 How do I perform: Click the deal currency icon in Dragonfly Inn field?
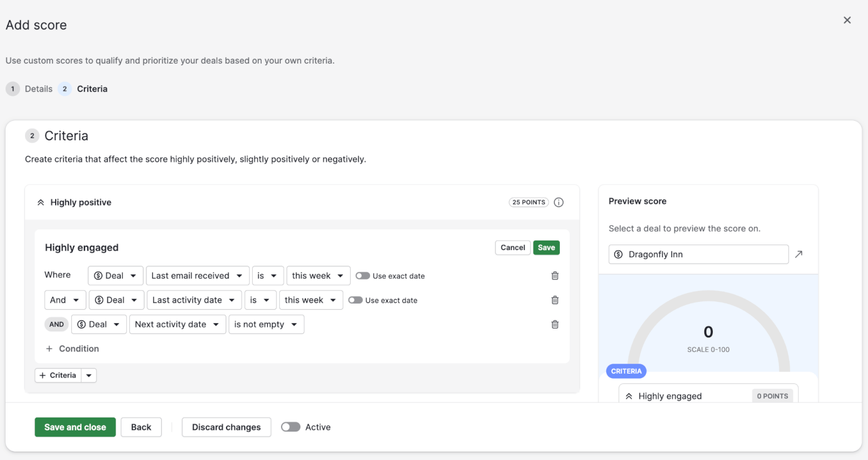tap(619, 254)
